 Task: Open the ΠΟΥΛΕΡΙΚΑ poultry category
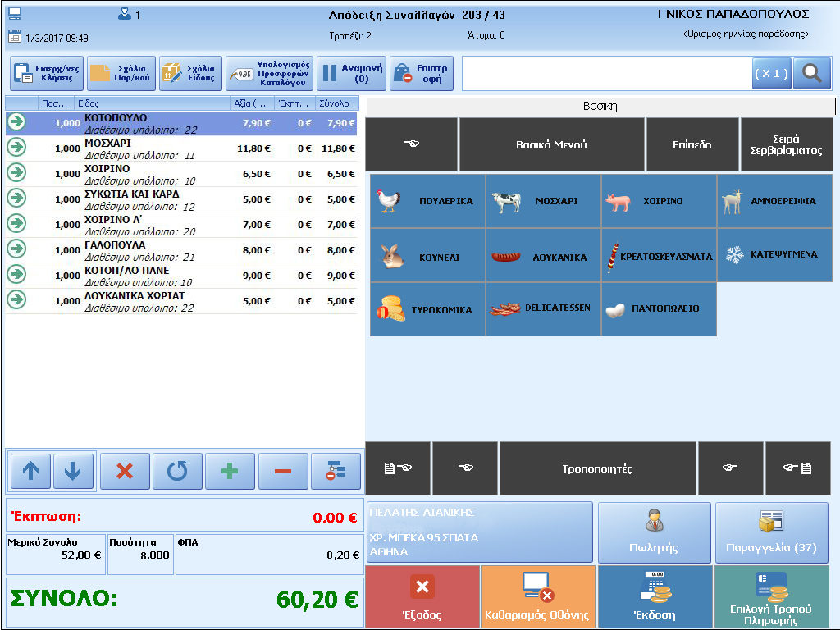point(427,201)
